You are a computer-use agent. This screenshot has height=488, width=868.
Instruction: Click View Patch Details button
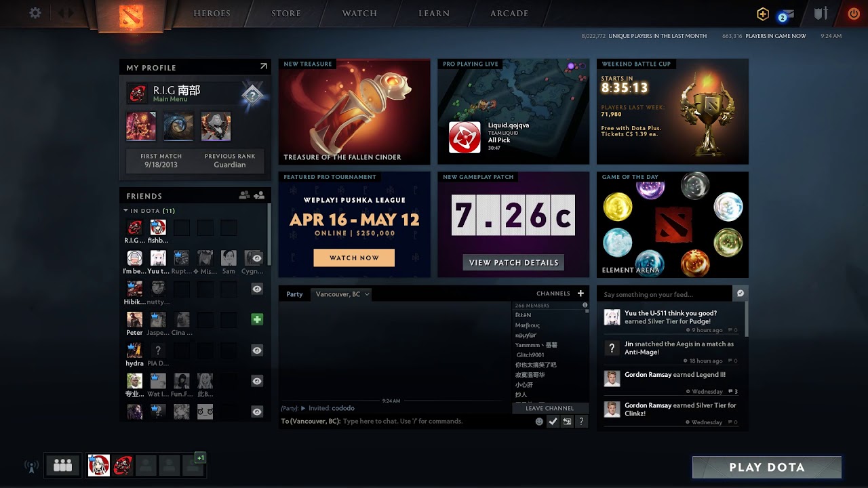pos(513,262)
